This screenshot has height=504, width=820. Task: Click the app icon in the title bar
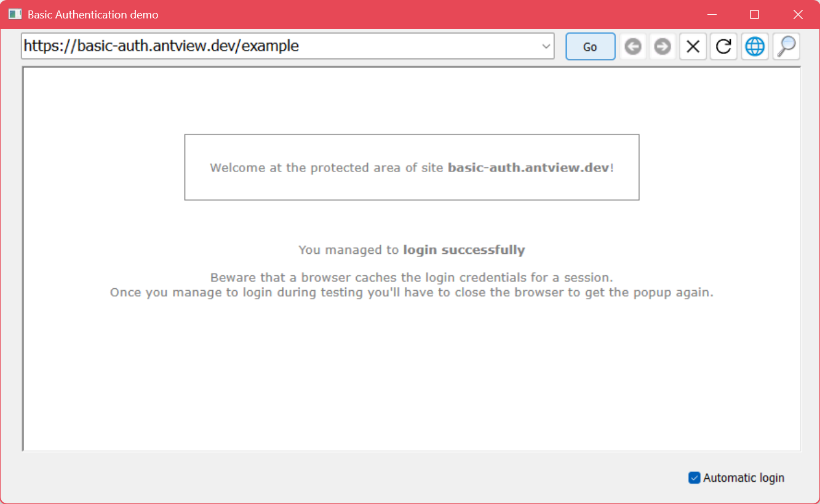click(x=15, y=14)
